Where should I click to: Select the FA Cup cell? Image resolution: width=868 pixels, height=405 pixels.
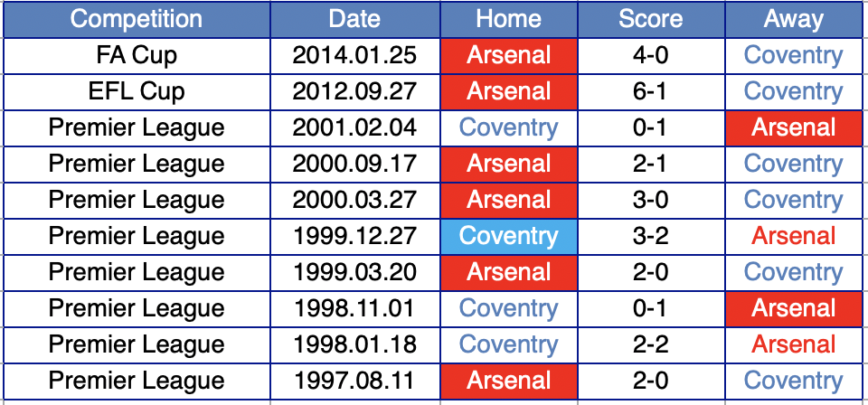[137, 55]
